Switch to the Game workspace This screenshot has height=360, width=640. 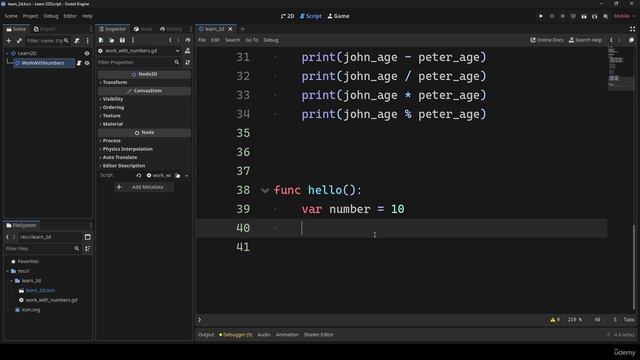338,16
